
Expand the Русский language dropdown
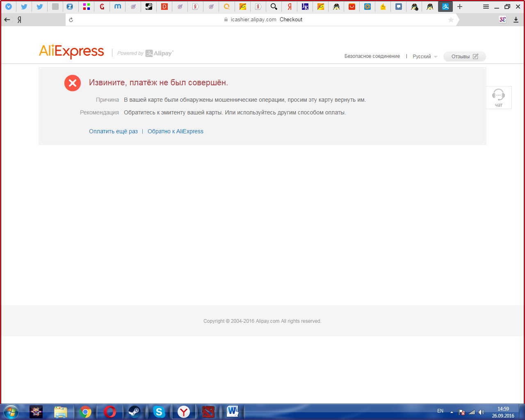425,57
